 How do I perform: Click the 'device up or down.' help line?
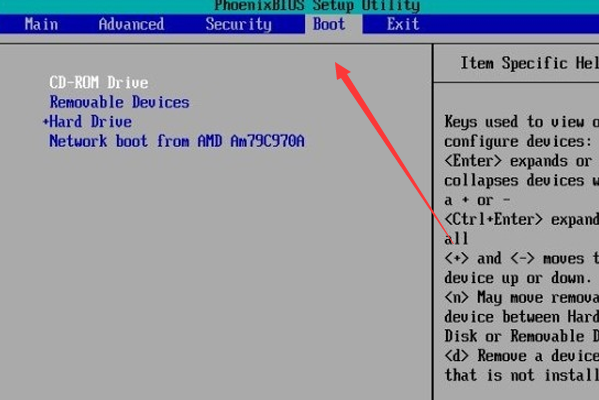518,278
